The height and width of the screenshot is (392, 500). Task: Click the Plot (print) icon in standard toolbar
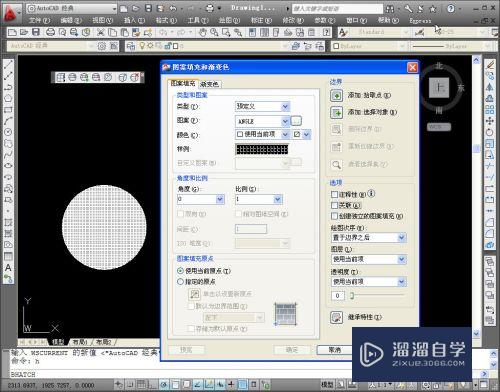[50, 32]
